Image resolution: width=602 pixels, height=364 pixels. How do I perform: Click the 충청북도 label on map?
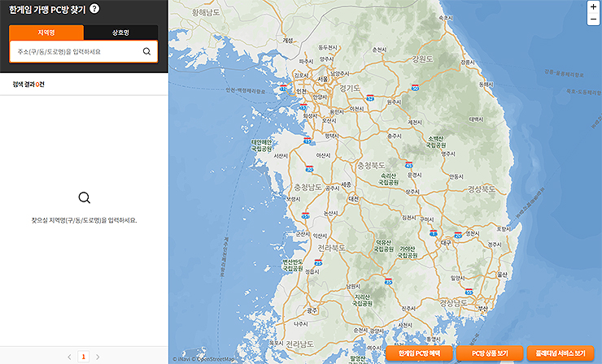click(x=371, y=165)
